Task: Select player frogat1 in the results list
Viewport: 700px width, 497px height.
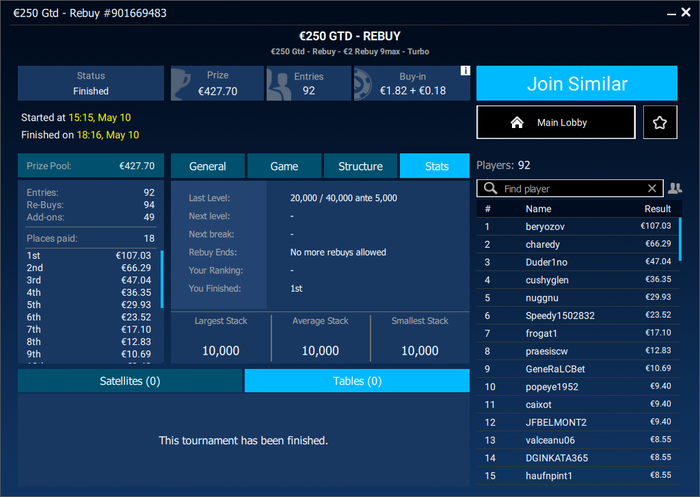Action: pyautogui.click(x=578, y=334)
